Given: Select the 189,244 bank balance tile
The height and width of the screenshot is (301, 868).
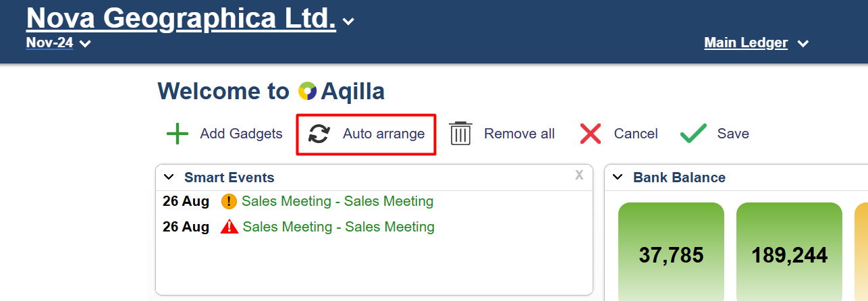Looking at the screenshot, I should click(x=789, y=254).
